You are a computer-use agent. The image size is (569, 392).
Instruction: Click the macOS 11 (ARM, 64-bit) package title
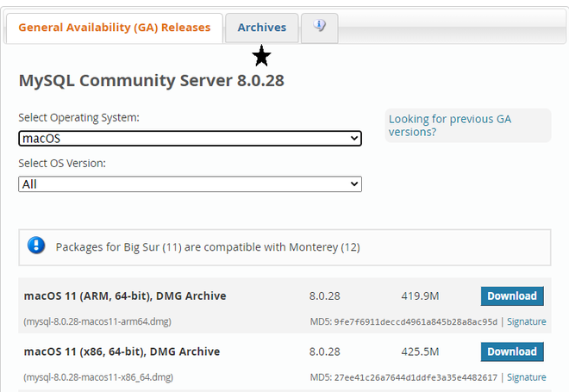(x=125, y=296)
